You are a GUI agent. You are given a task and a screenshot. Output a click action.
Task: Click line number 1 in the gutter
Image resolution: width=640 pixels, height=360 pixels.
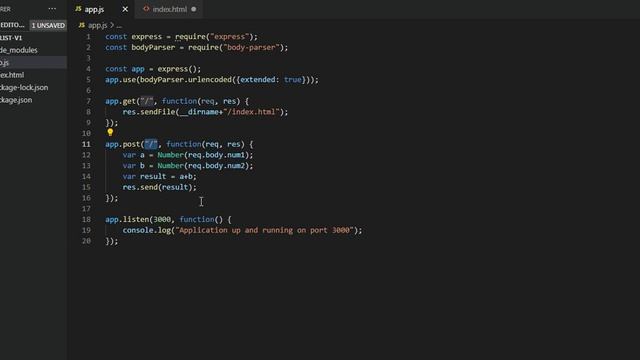pyautogui.click(x=88, y=37)
